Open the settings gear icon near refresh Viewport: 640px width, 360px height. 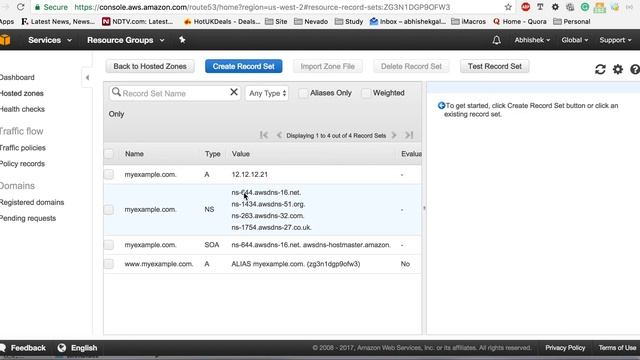(618, 69)
